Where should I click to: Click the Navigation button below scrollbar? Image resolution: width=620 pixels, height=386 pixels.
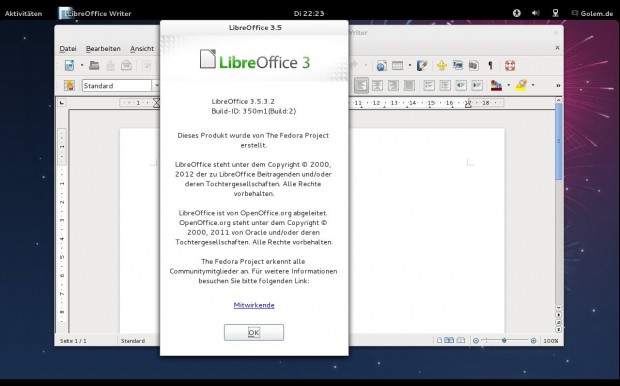558,322
